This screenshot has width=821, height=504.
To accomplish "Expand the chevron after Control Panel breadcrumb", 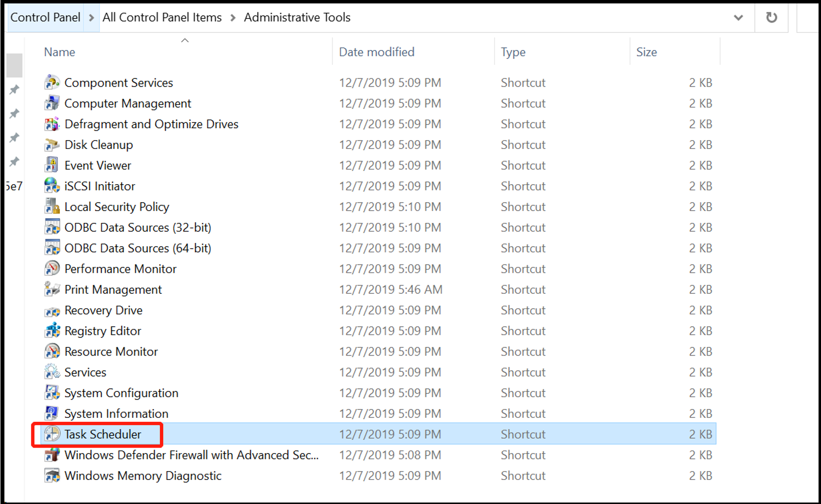I will [x=92, y=18].
